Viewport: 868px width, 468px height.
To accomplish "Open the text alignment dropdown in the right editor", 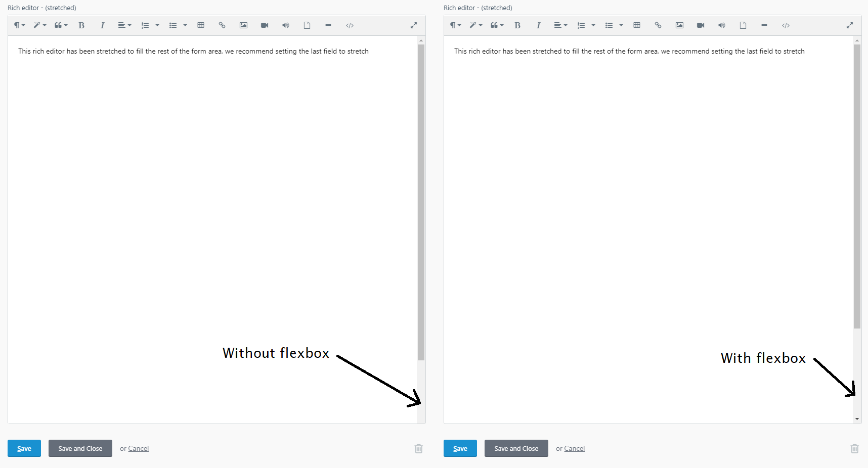I will (x=560, y=25).
